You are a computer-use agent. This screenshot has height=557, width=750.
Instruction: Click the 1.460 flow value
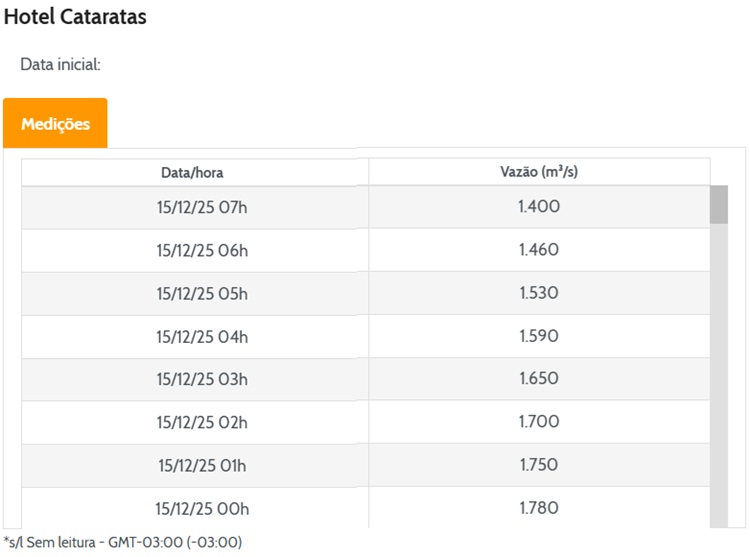click(x=539, y=250)
